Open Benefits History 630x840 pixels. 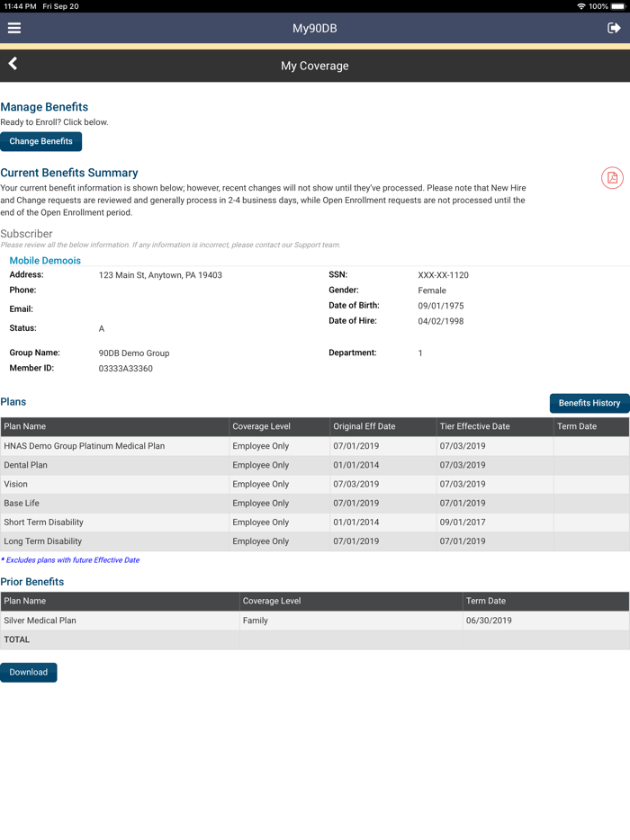click(x=589, y=404)
